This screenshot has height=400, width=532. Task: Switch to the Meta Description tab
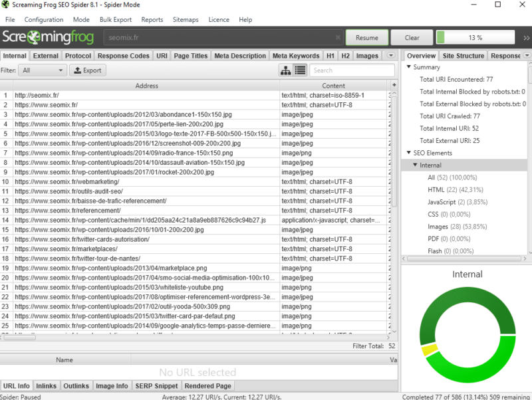click(x=240, y=56)
